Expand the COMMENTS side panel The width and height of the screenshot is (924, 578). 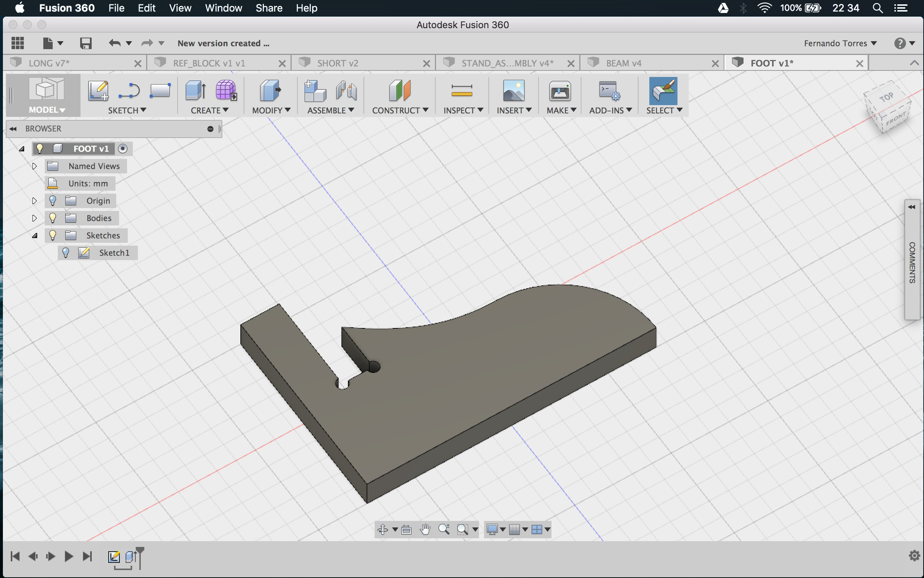coord(911,207)
